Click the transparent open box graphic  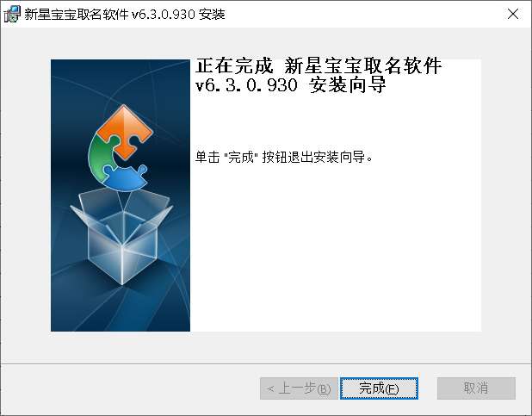[121, 236]
